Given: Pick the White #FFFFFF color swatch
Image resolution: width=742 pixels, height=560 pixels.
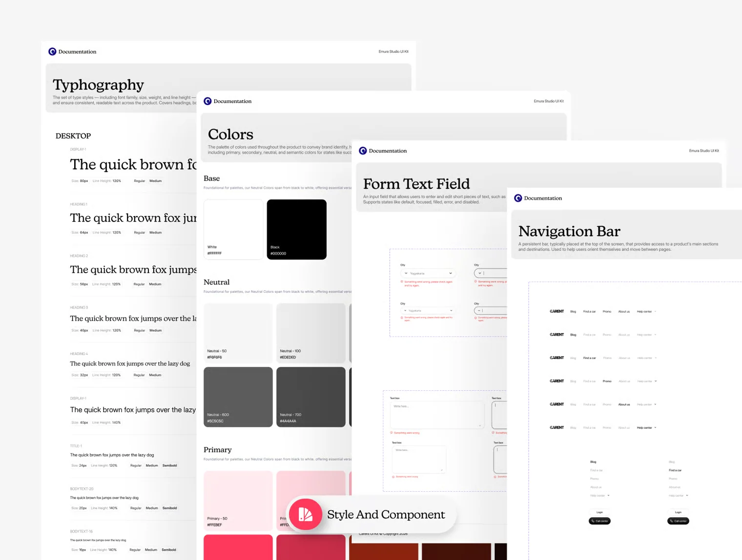Looking at the screenshot, I should click(233, 229).
